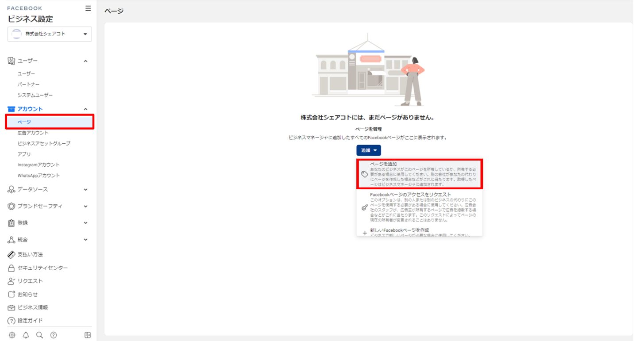Click the アカウント folder icon
The image size is (644, 341).
coord(12,109)
